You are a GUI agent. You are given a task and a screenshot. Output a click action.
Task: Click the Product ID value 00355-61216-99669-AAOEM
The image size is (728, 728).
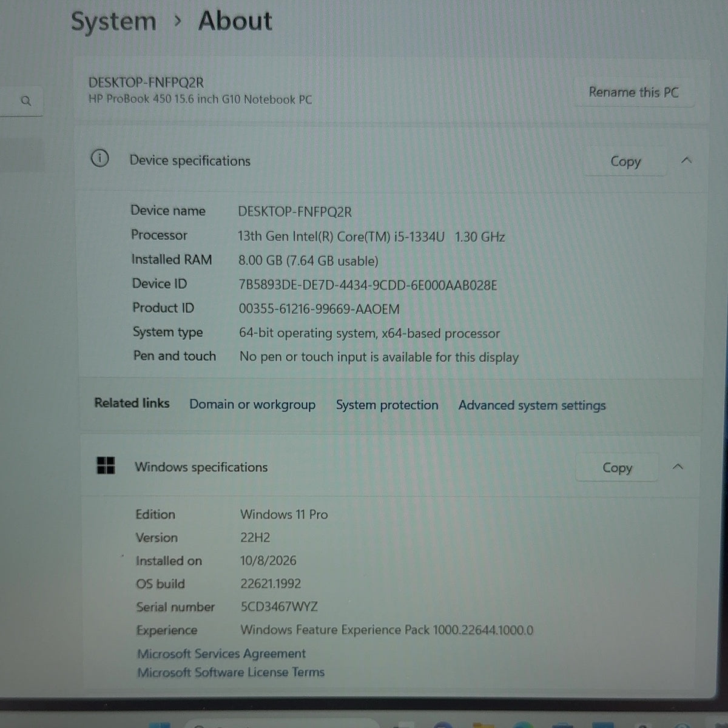point(319,309)
